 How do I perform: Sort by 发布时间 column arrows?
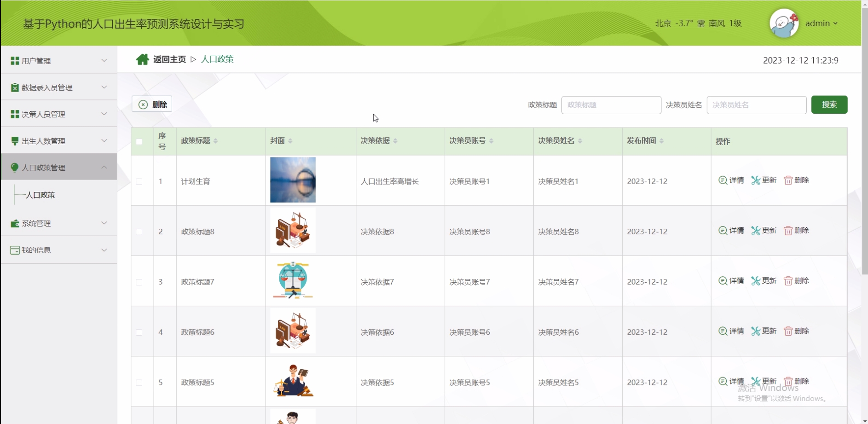pyautogui.click(x=661, y=141)
